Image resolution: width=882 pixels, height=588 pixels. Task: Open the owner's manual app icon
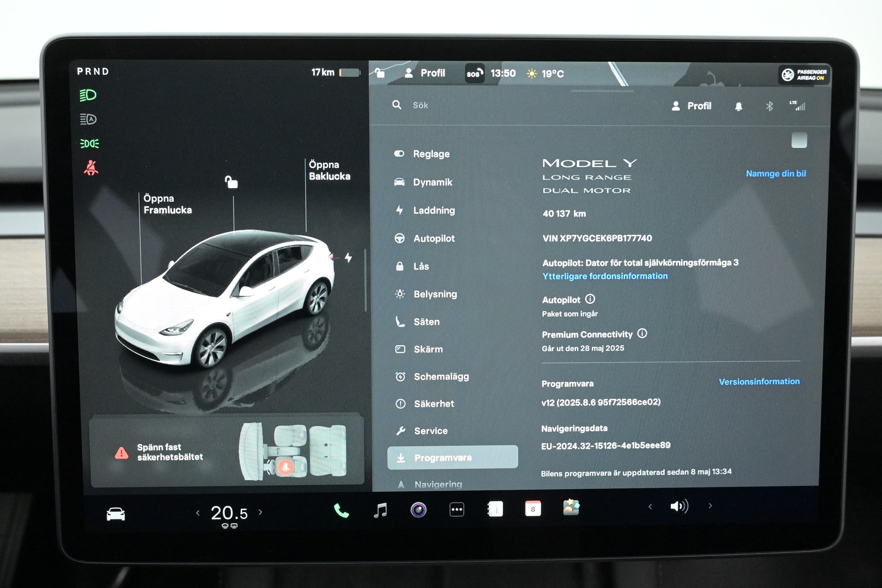point(495,509)
